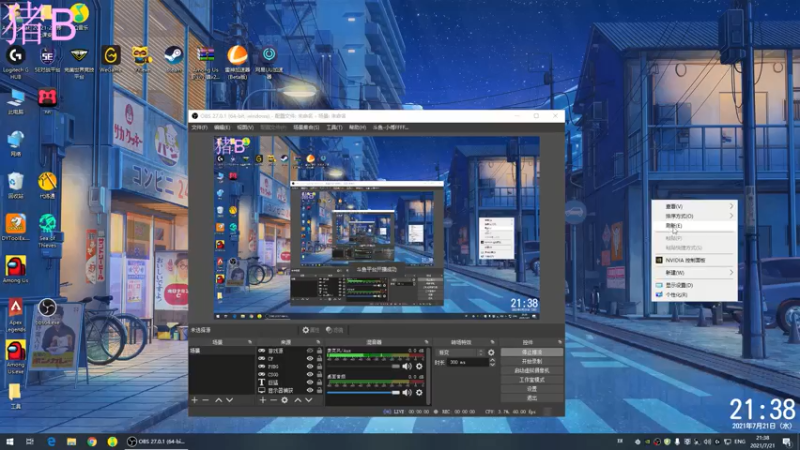
Task: Open the QQ音乐 desktop icon
Action: tap(79, 16)
